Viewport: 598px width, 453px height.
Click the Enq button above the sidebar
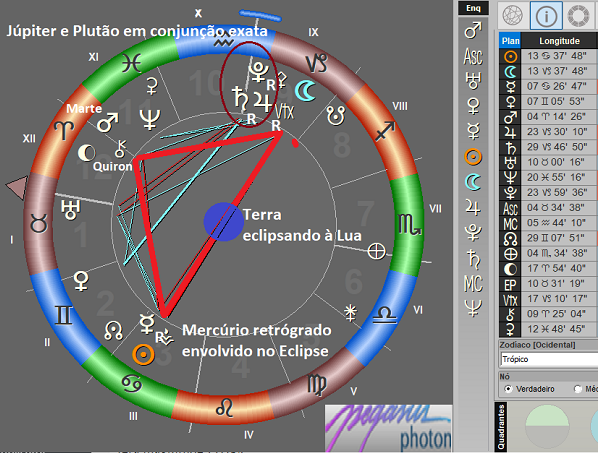pyautogui.click(x=473, y=8)
